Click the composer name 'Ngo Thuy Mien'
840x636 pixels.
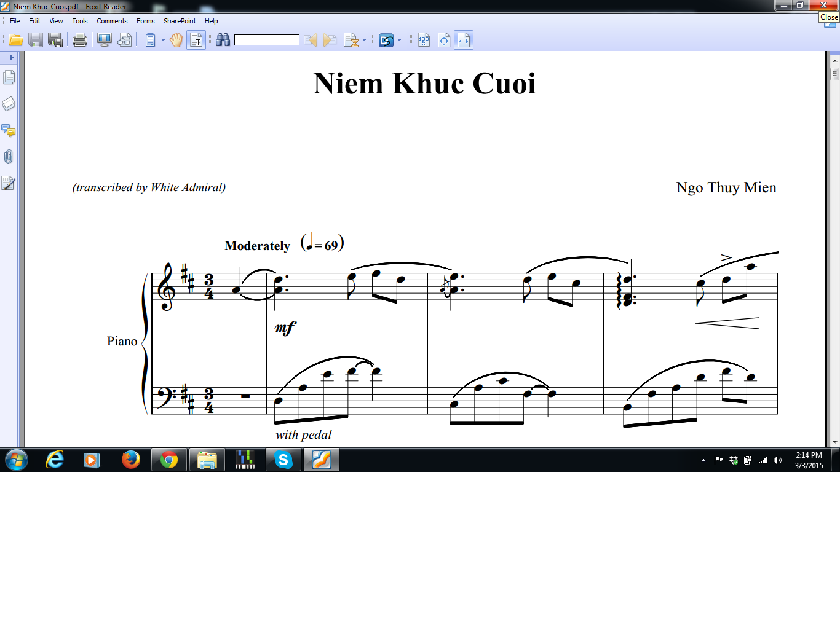[726, 187]
